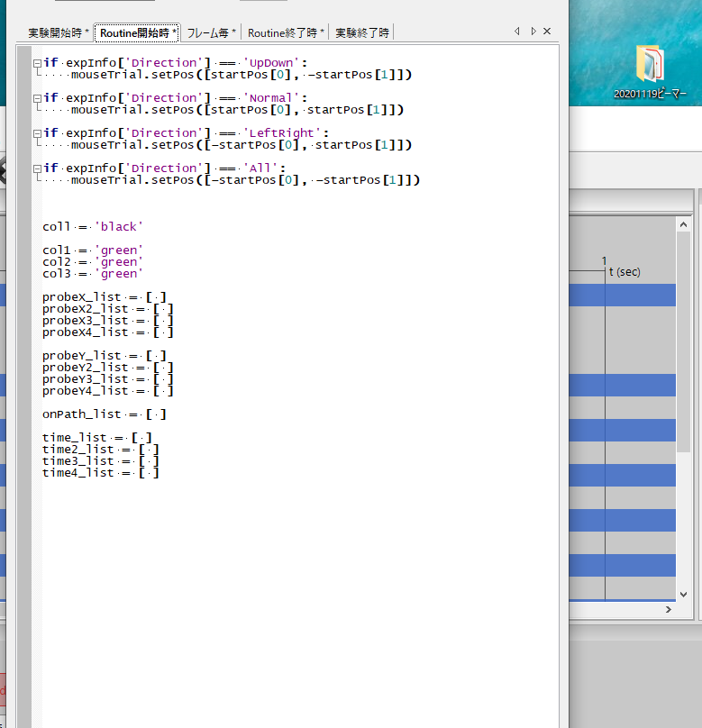Switch to the 実験開始時 tab
This screenshot has height=728, width=702.
click(59, 33)
